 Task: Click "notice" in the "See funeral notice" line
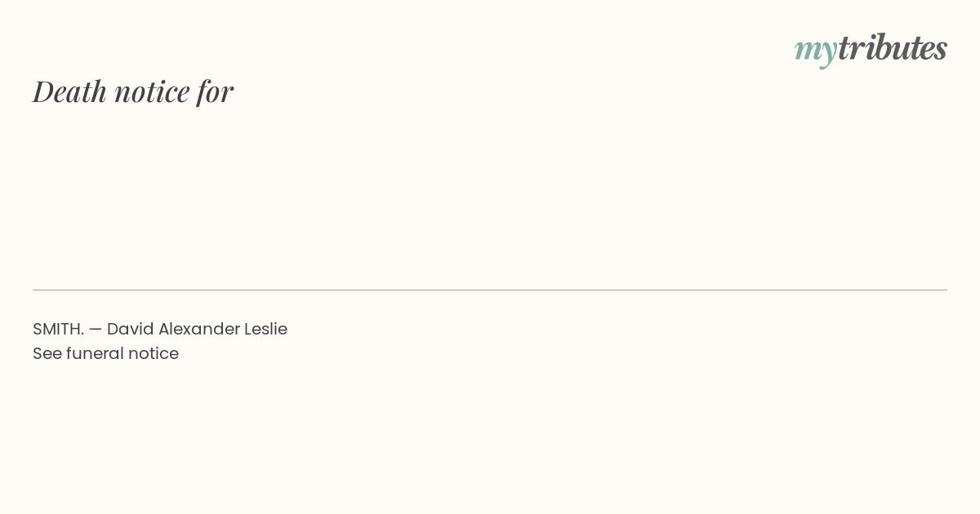click(154, 353)
